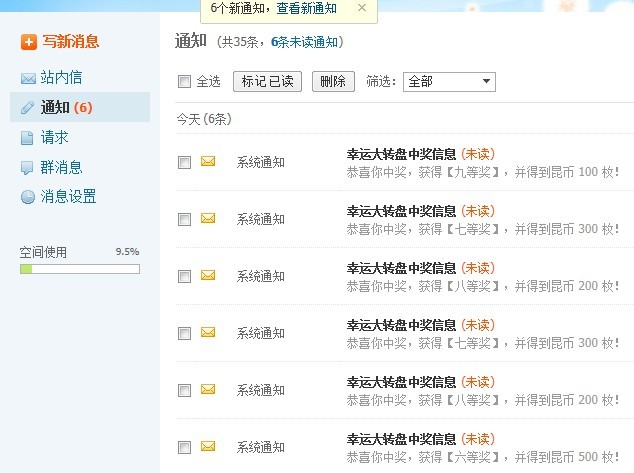Click the 标记已读 button
The image size is (634, 473).
click(x=267, y=82)
